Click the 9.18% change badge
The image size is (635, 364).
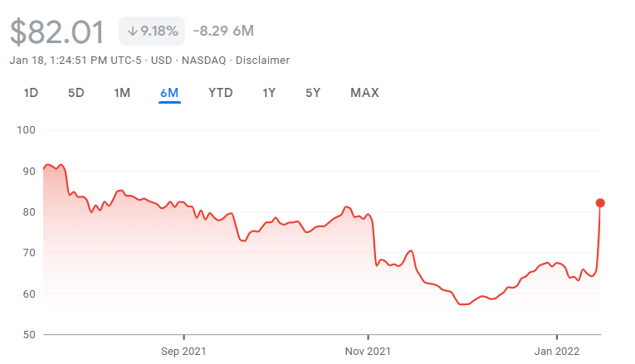(152, 32)
